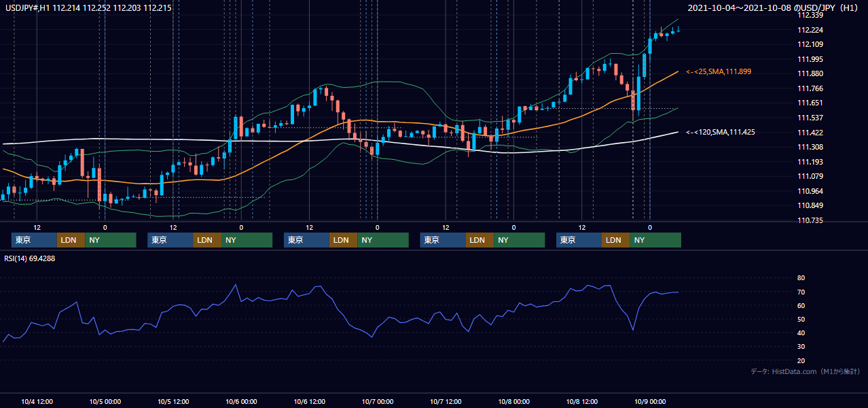The width and height of the screenshot is (868, 408).
Task: Click RSI scale value 30
Action: pyautogui.click(x=801, y=346)
